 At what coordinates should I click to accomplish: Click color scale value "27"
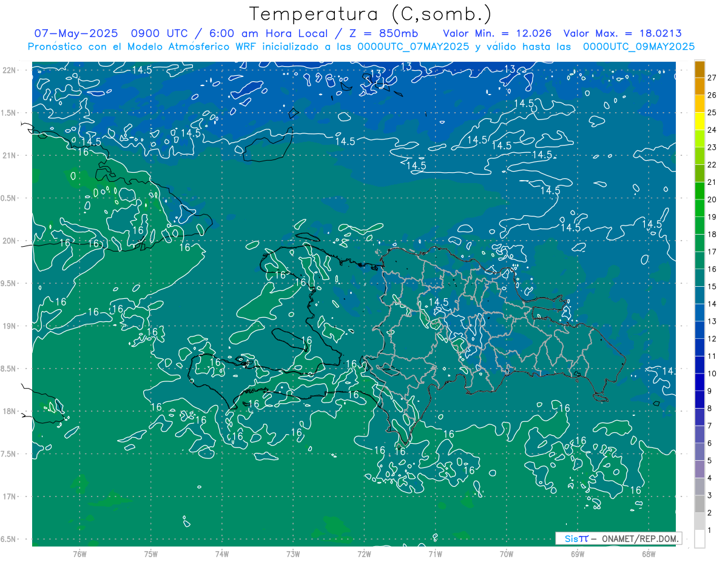(712, 78)
